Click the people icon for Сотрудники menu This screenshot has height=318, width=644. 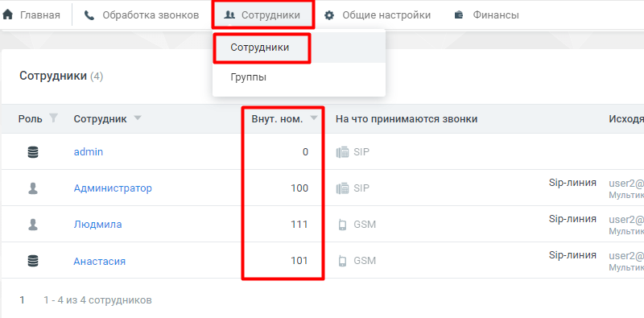[x=229, y=15]
